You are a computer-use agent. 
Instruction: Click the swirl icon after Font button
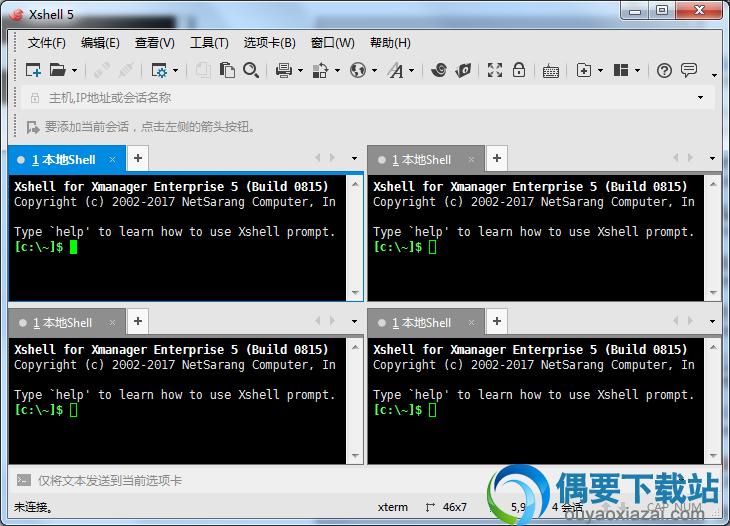[x=439, y=70]
